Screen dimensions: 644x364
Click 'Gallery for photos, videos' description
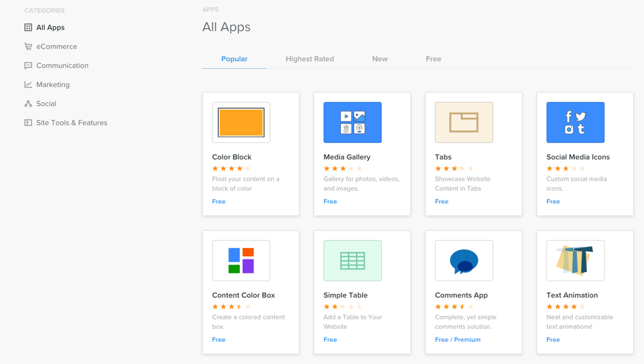pos(362,184)
